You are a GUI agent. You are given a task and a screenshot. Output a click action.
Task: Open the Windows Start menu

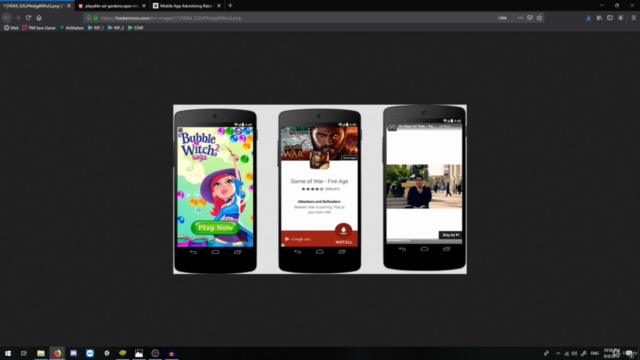8,353
